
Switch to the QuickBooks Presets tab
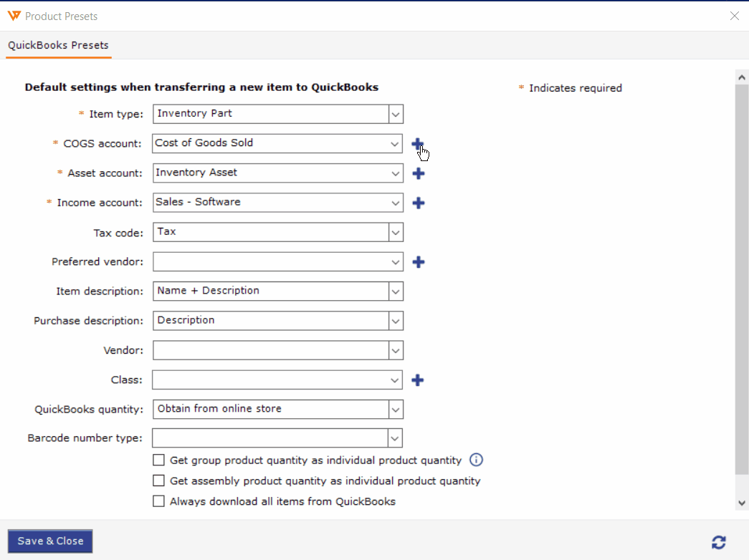(x=58, y=46)
